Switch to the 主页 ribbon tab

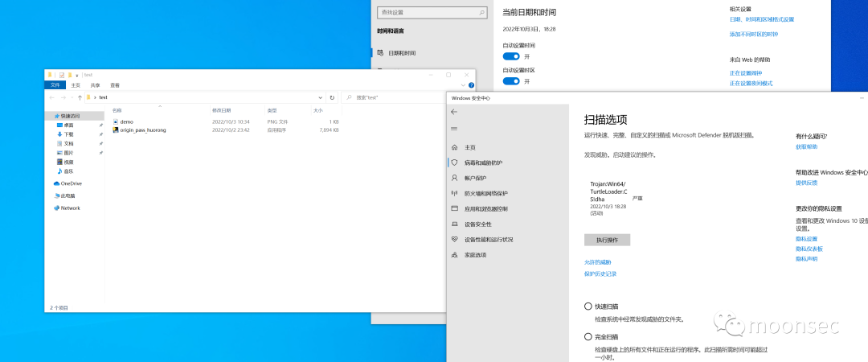[76, 85]
